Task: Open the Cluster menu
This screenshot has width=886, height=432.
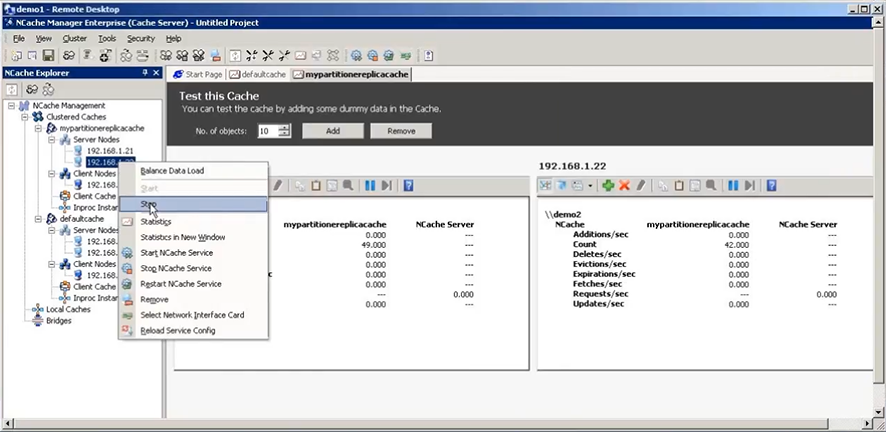Action: click(x=75, y=38)
